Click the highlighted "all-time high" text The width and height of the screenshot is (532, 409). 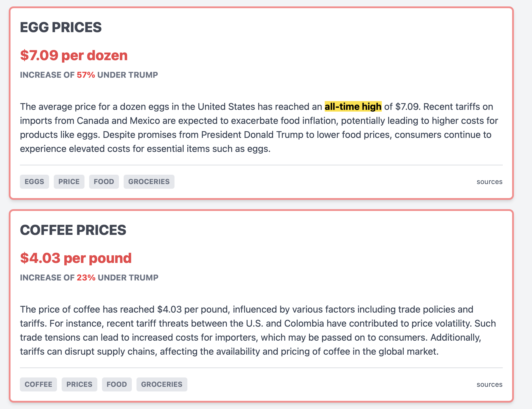(x=353, y=107)
